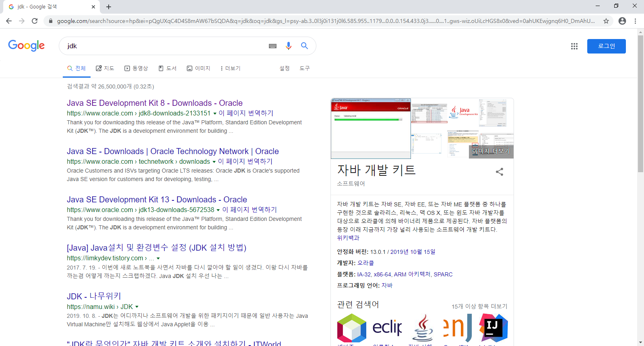Open the Java Development Kit logo thumbnail
Viewport: 644px width, 346px height.
click(463, 111)
